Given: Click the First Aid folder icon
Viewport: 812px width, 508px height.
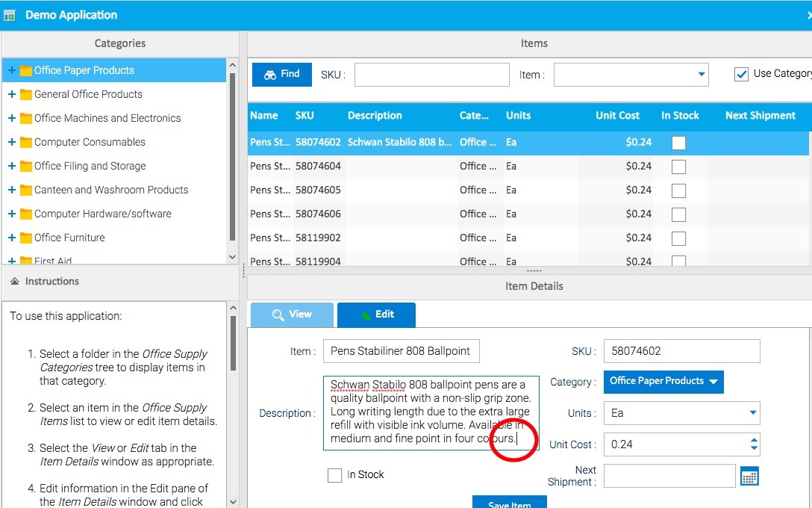Looking at the screenshot, I should point(26,261).
